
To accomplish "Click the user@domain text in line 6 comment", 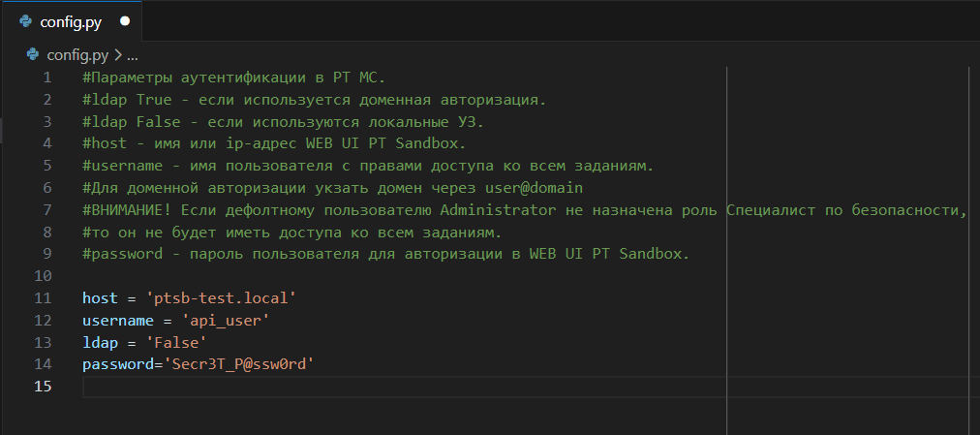I will (534, 188).
